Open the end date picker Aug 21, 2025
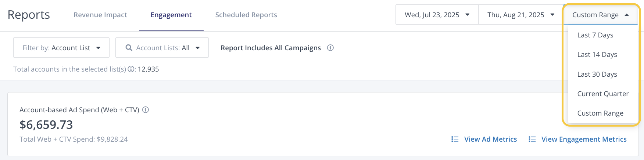The width and height of the screenshot is (644, 160). pos(520,15)
